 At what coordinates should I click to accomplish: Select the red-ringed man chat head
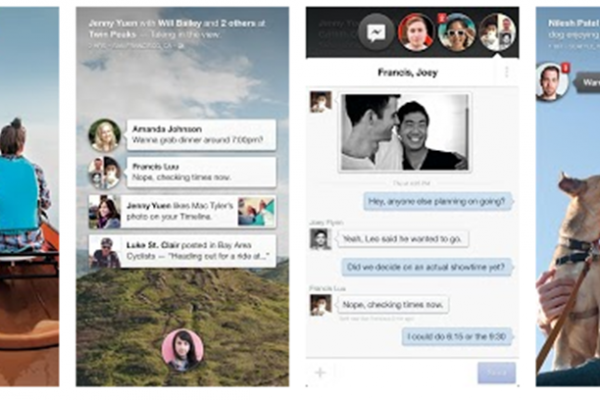point(416,33)
